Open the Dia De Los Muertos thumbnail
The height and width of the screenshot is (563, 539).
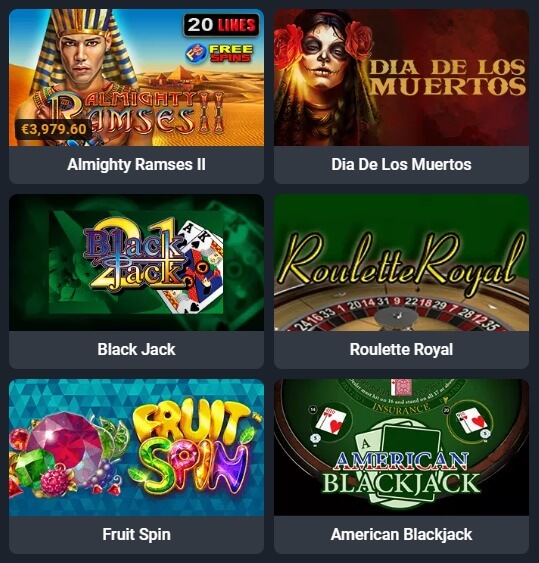pyautogui.click(x=401, y=77)
